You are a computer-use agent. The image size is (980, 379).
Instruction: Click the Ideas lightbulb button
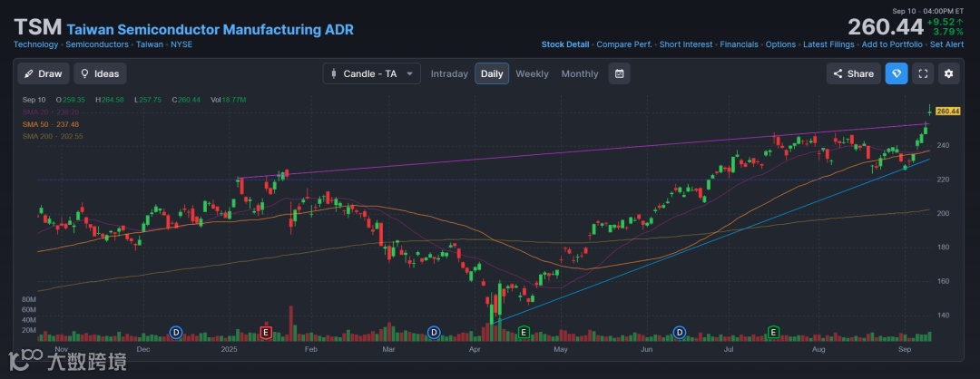click(x=100, y=73)
